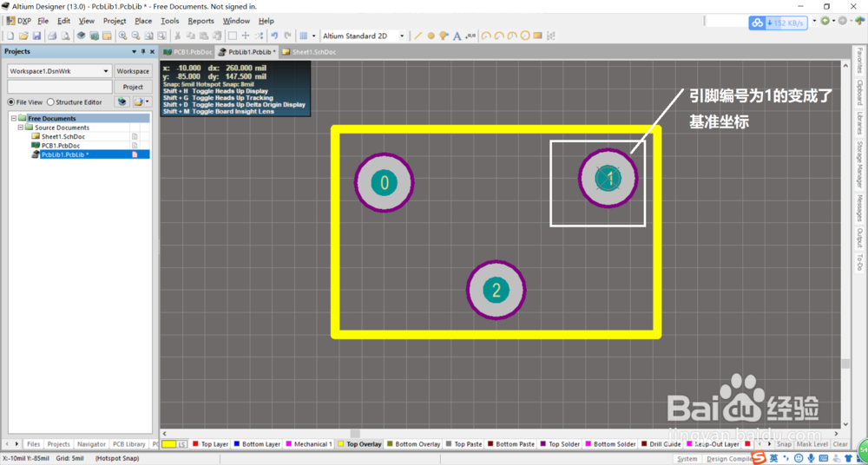Screen dimensions: 868x465
Task: Select the place pad tool
Action: pos(431,36)
